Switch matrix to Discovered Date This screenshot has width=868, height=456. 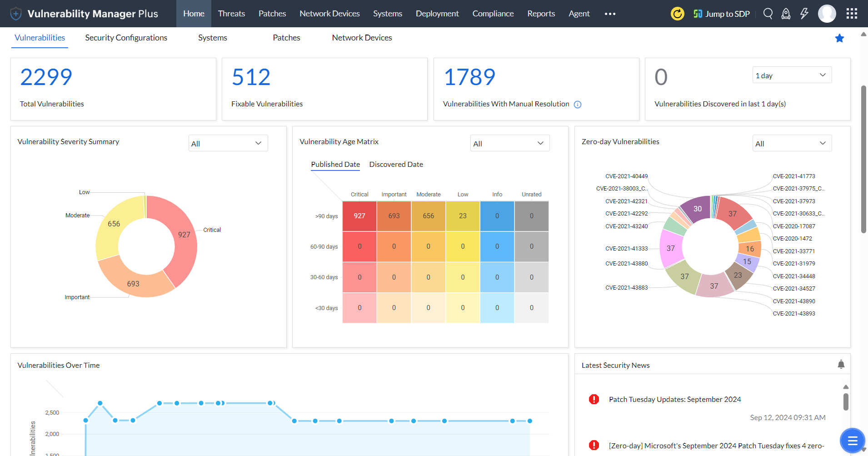pos(396,165)
